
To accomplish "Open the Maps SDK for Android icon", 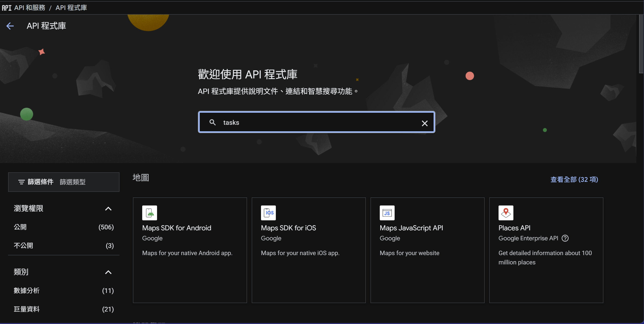I will click(149, 213).
